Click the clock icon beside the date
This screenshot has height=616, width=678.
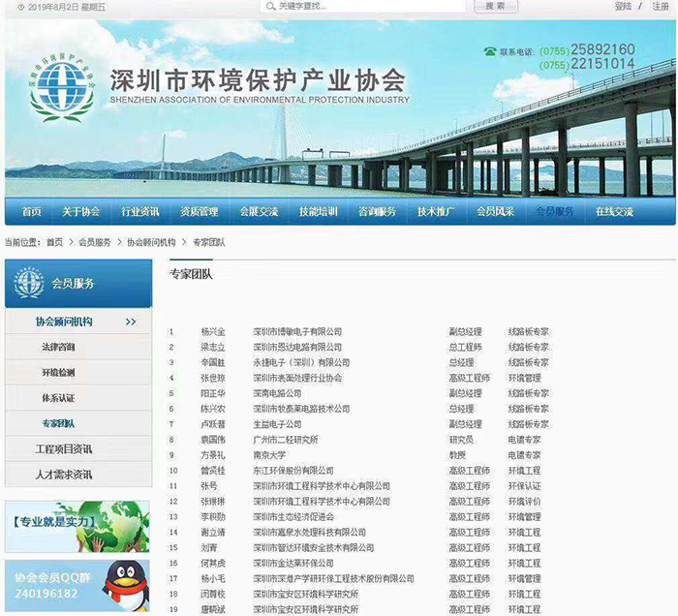(20, 7)
